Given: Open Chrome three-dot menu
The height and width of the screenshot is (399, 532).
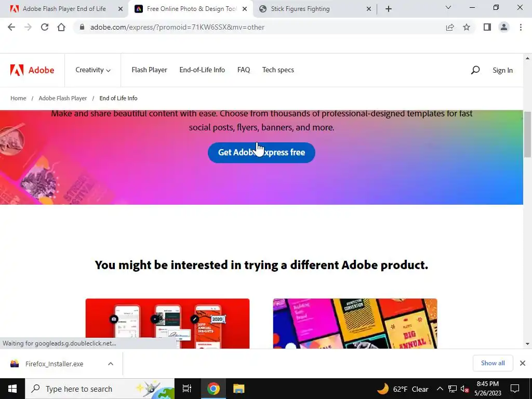Looking at the screenshot, I should [521, 27].
